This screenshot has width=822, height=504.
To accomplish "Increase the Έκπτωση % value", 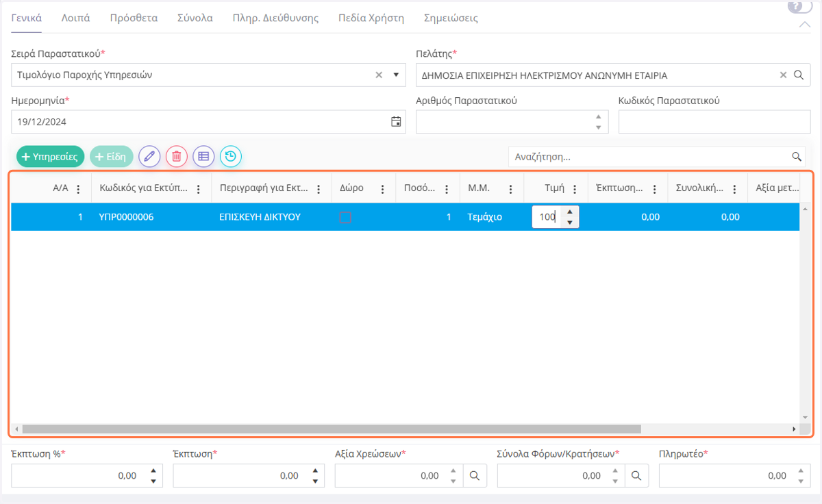I will coord(153,470).
